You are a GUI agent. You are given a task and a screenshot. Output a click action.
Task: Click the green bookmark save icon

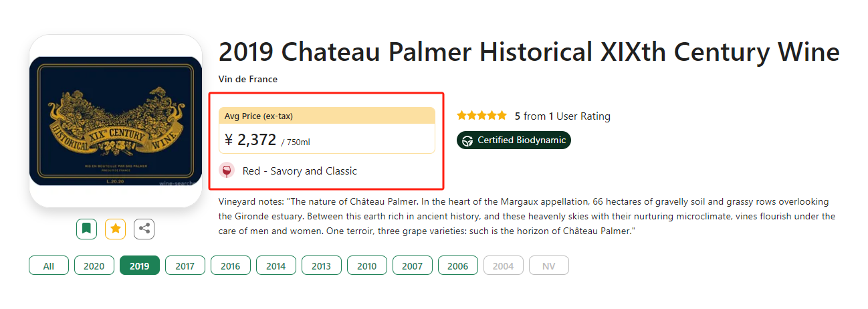coord(86,229)
